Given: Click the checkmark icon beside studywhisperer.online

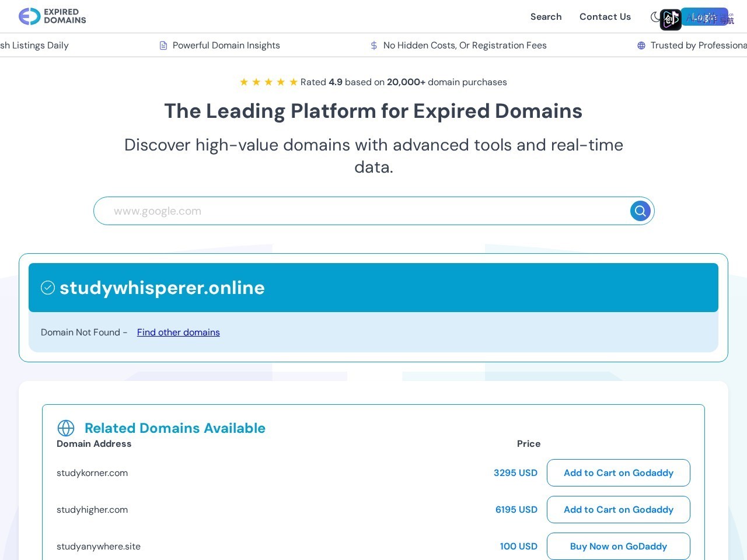Looking at the screenshot, I should point(48,288).
